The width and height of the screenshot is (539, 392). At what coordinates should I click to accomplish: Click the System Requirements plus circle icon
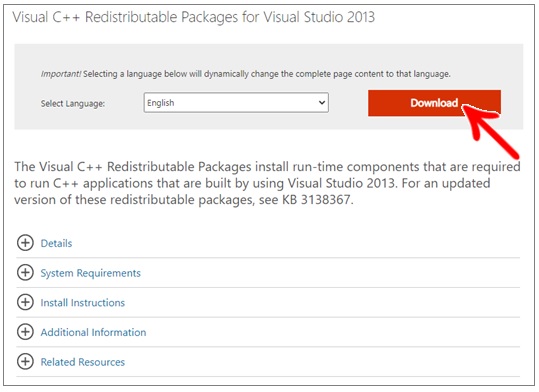click(25, 272)
